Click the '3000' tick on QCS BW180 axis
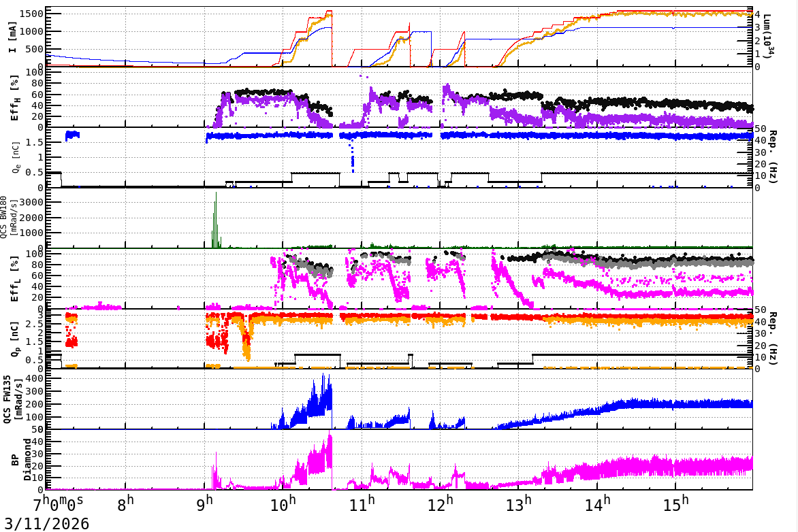This screenshot has width=798, height=532. pos(32,203)
